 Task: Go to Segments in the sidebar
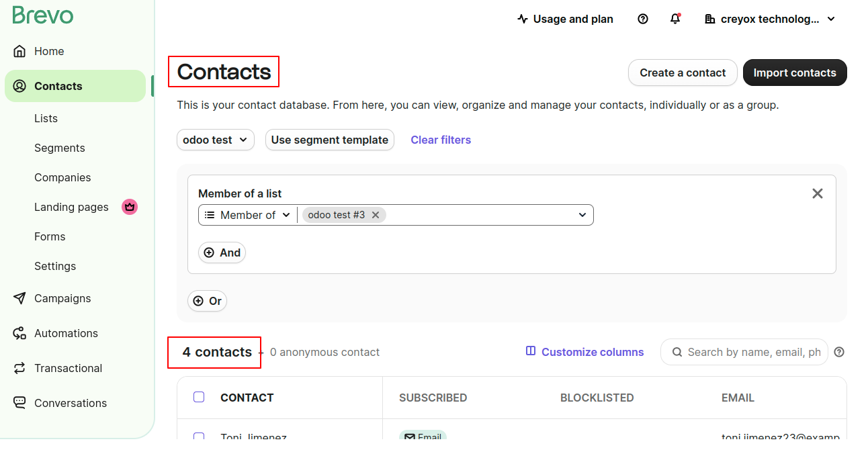60,148
